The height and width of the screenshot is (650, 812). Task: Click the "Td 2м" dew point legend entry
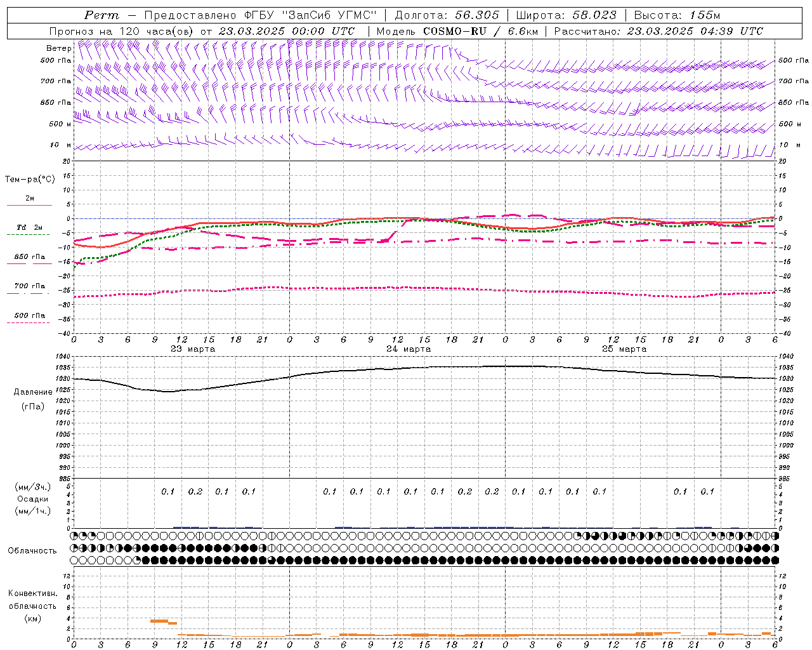tap(30, 227)
